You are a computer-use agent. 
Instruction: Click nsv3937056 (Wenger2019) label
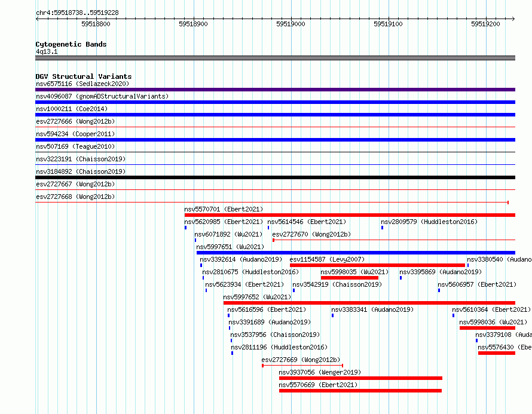pyautogui.click(x=320, y=372)
